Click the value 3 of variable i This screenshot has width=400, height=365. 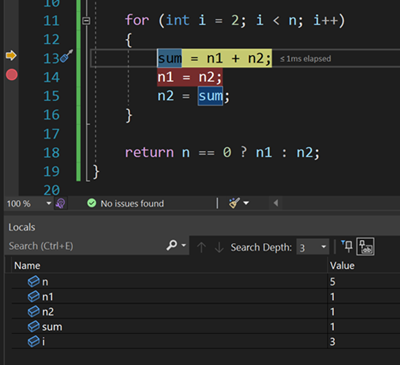coord(332,342)
